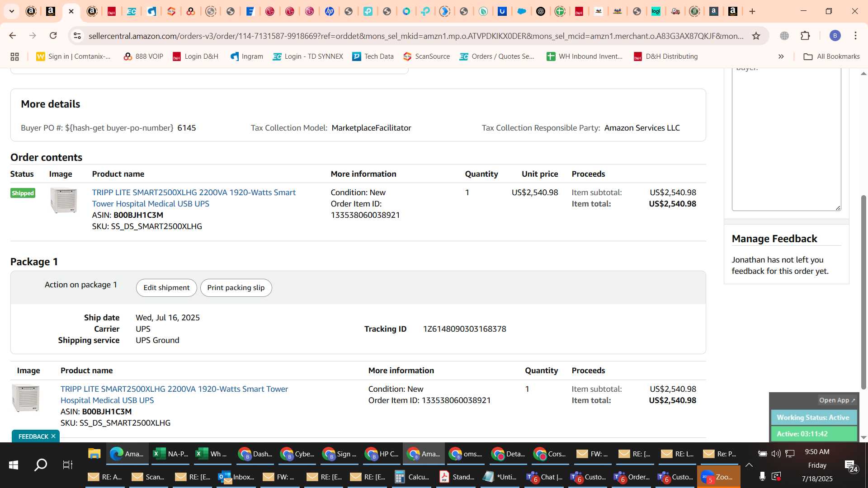
Task: Open the FEEDBACK panel
Action: tap(33, 436)
